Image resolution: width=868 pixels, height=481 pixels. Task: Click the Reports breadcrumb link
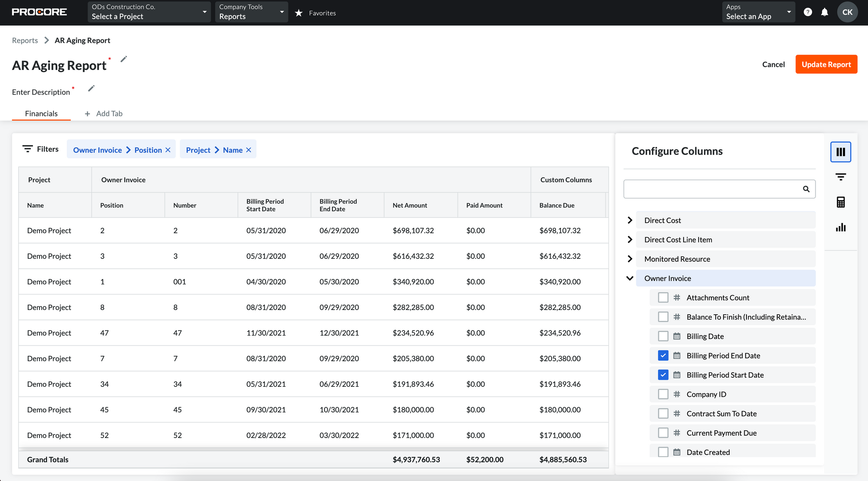click(25, 40)
